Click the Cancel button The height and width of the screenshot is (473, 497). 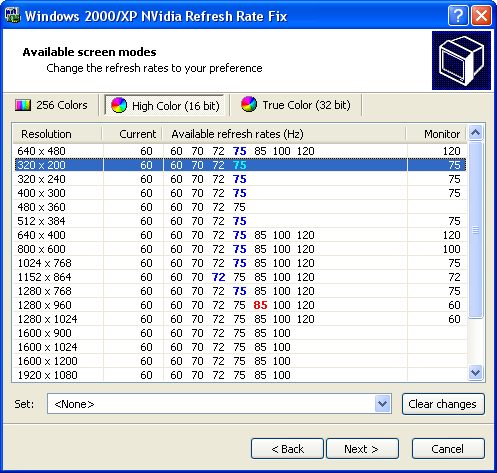pos(448,449)
